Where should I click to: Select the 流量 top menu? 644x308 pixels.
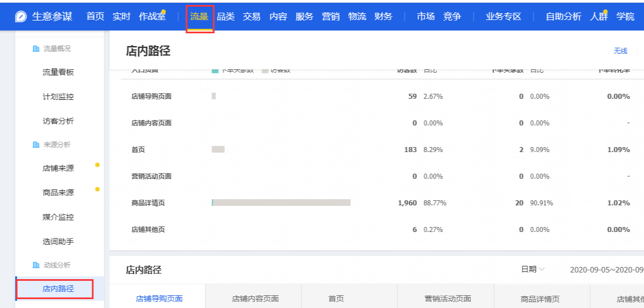199,17
